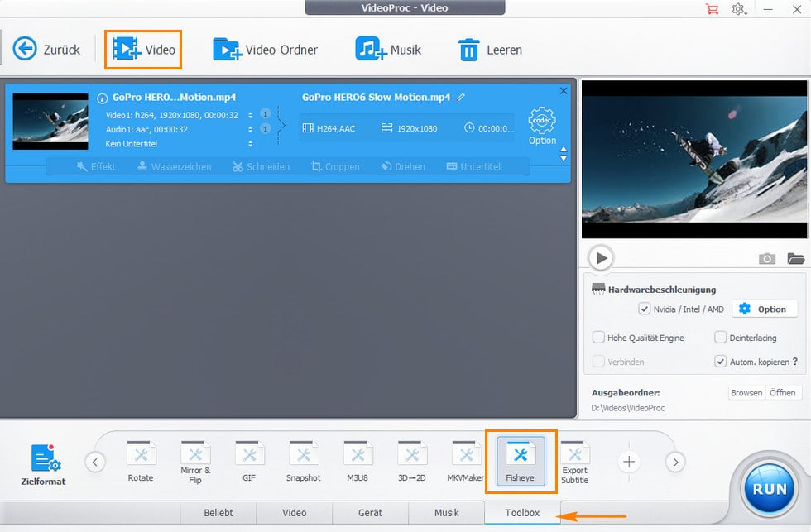Image resolution: width=811 pixels, height=532 pixels.
Task: Open output folder with Öffnen
Action: [783, 392]
